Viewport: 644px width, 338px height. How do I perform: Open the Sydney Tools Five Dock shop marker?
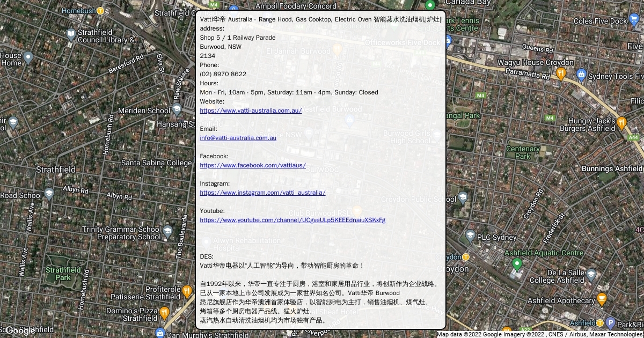[581, 74]
